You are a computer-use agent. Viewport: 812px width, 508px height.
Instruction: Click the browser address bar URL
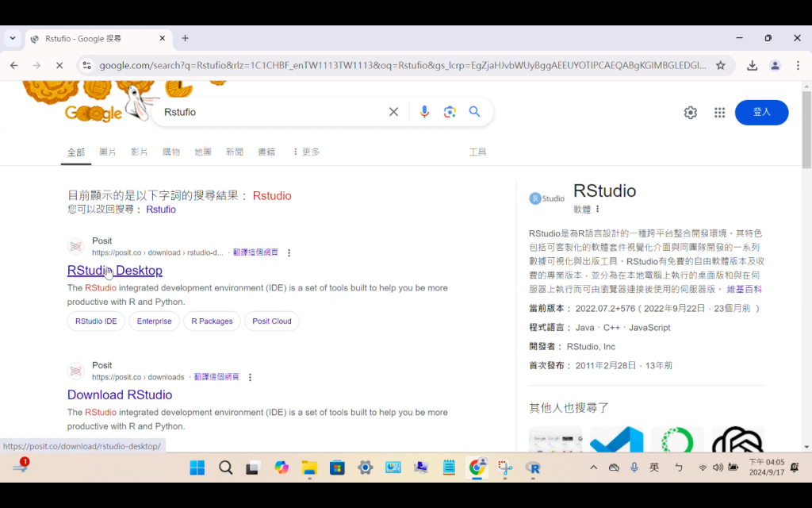pos(402,65)
